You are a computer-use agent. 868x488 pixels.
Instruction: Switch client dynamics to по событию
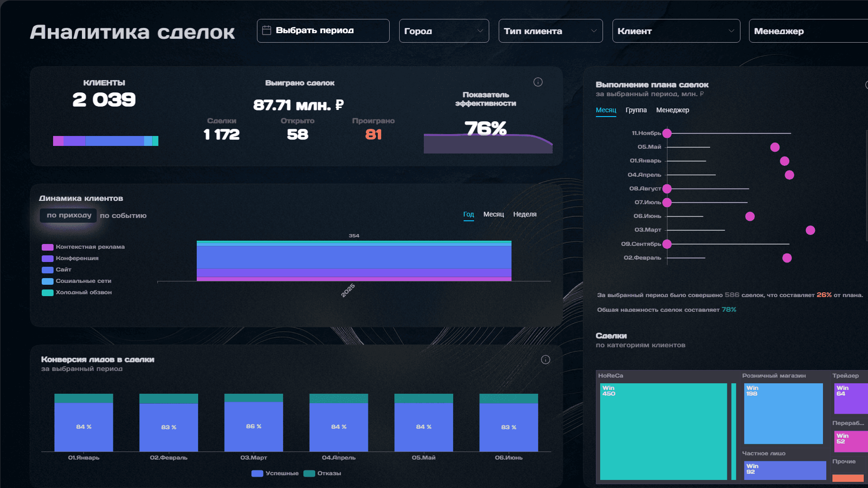(123, 216)
